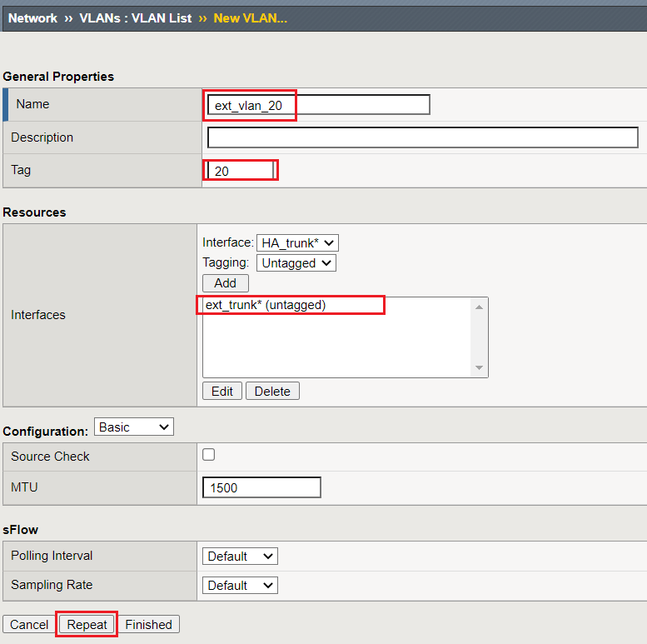Go to VLANs : VLAN List breadcrumb
The width and height of the screenshot is (647, 644).
point(136,18)
